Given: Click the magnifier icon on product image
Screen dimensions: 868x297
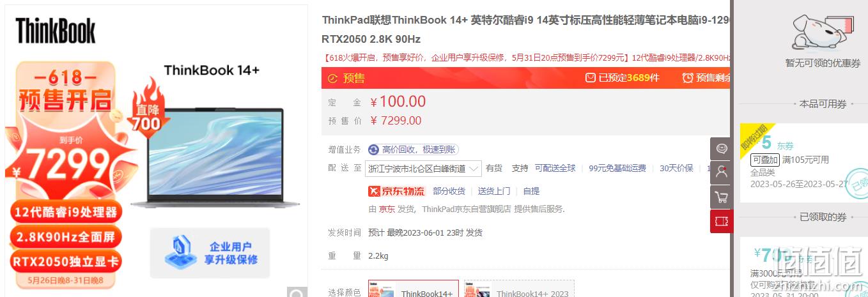Looking at the screenshot, I should click(297, 294).
